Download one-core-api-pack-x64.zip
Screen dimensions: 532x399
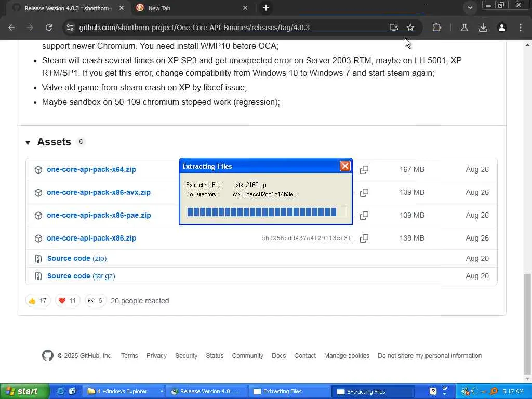[x=91, y=169]
